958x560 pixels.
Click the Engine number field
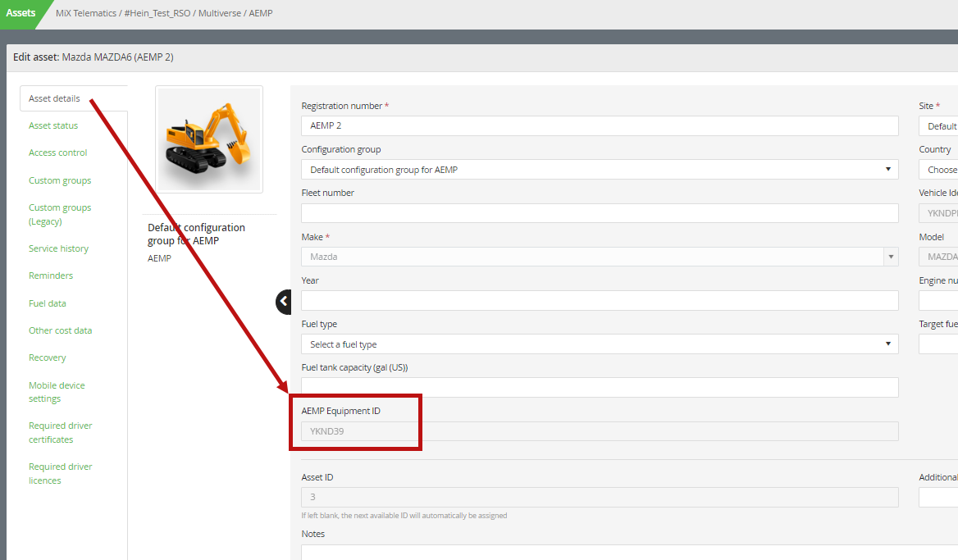[938, 300]
